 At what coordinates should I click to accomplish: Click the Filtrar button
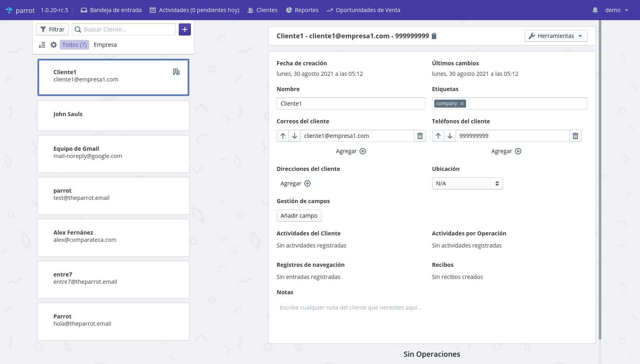[52, 29]
